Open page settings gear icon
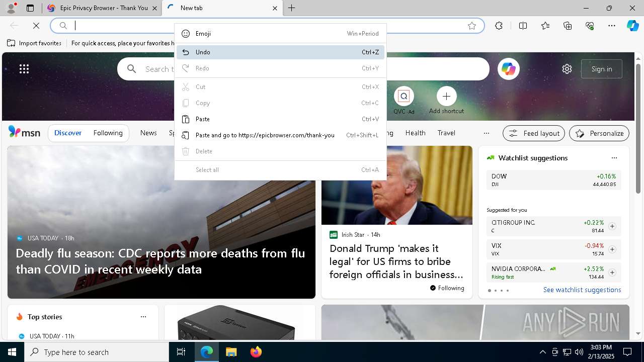The image size is (644, 362). (x=567, y=69)
